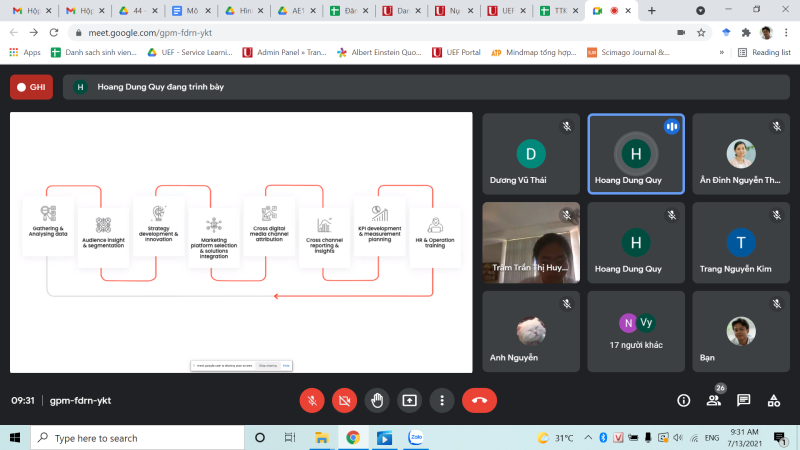The image size is (800, 450).
Task: Select Hoang Dung Quy's active speaker tile
Action: 635,153
